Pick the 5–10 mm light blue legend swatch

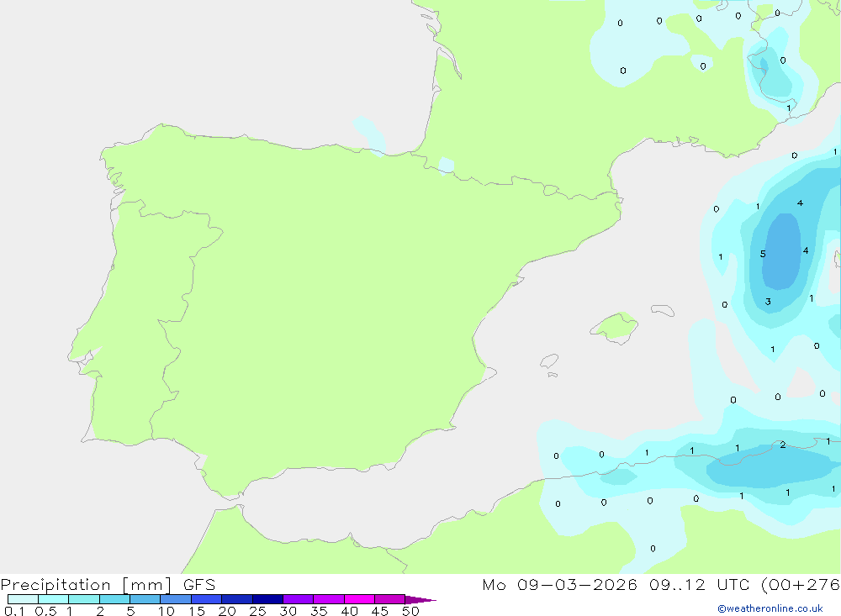[145, 599]
